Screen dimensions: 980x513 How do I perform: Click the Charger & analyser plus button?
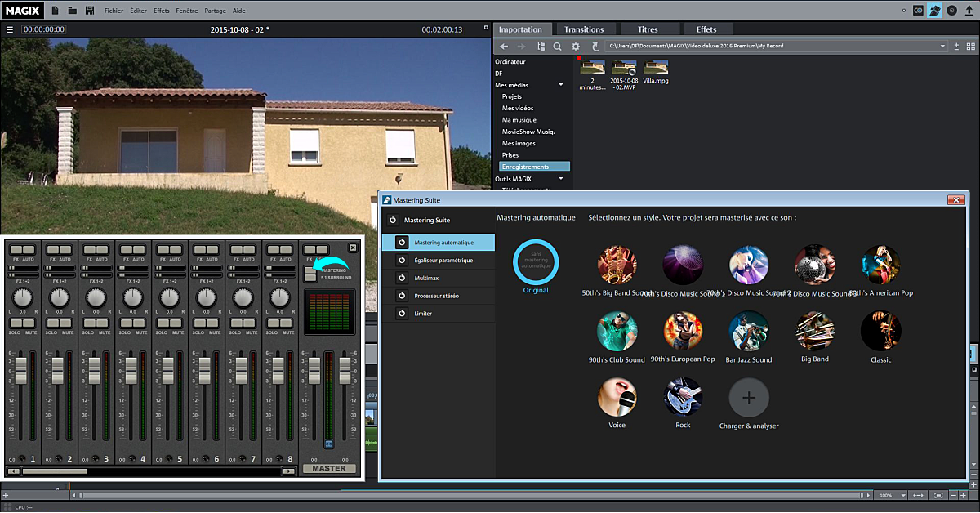[749, 398]
